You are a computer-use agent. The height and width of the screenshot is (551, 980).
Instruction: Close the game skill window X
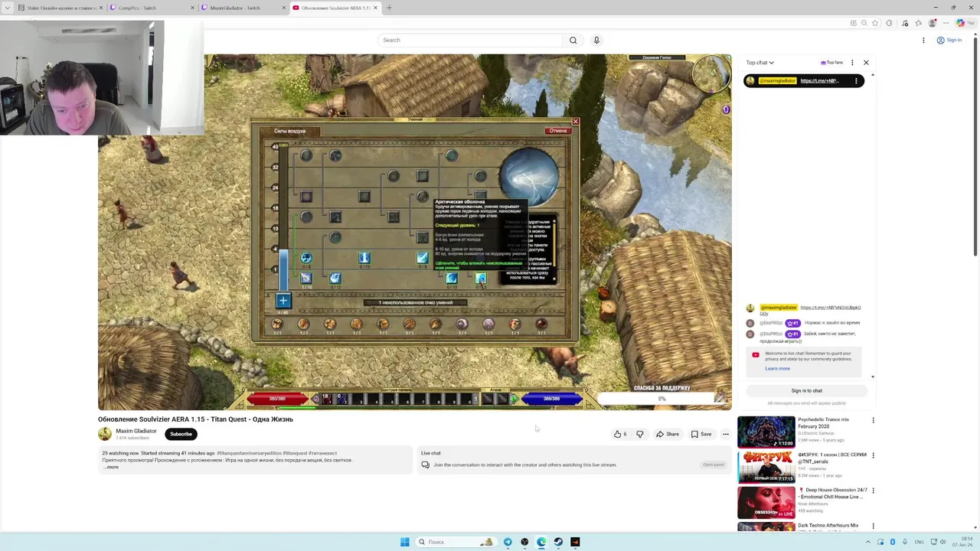(x=576, y=121)
